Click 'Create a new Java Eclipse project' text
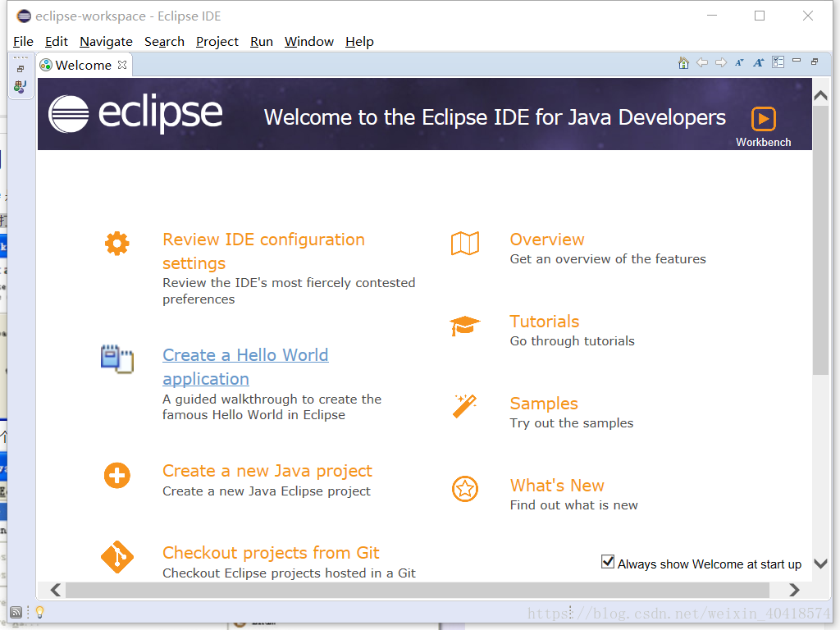 [x=267, y=491]
